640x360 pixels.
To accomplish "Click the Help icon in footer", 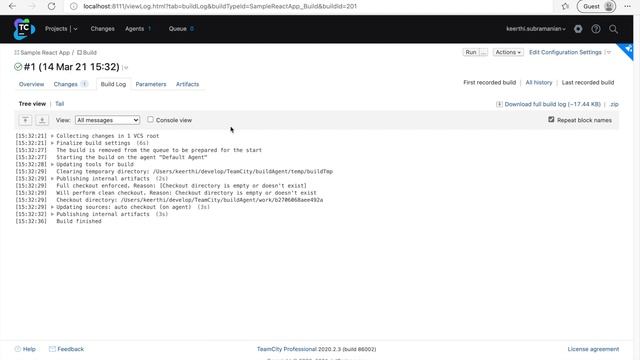I will click(x=18, y=349).
